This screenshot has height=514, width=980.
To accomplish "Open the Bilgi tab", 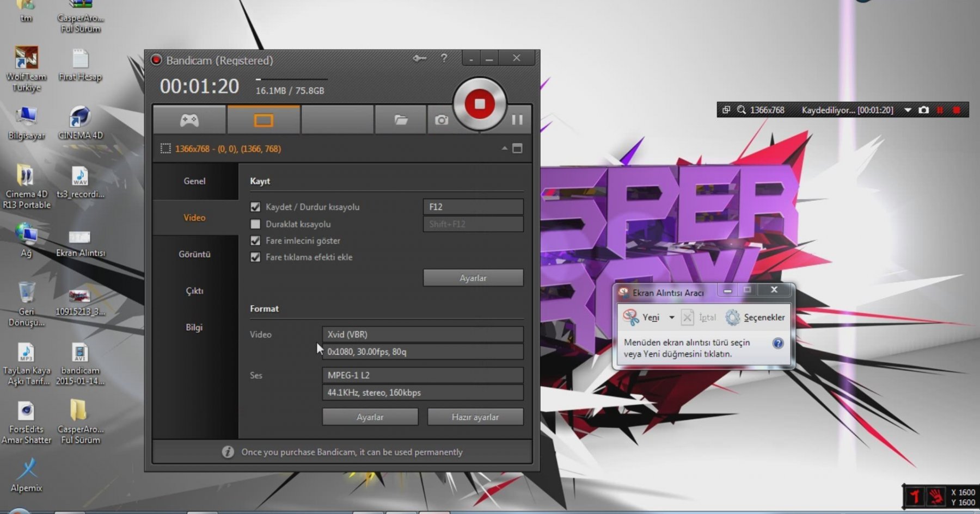I will [194, 327].
